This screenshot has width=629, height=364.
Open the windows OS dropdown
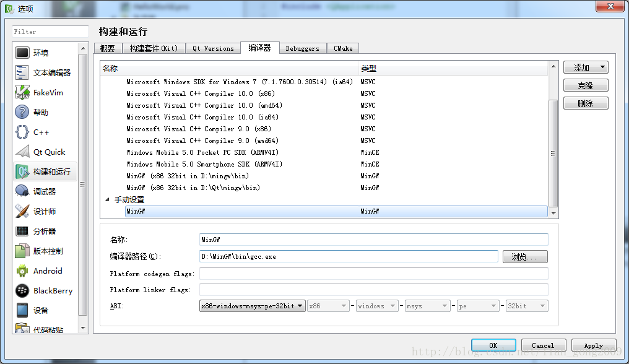pyautogui.click(x=377, y=306)
